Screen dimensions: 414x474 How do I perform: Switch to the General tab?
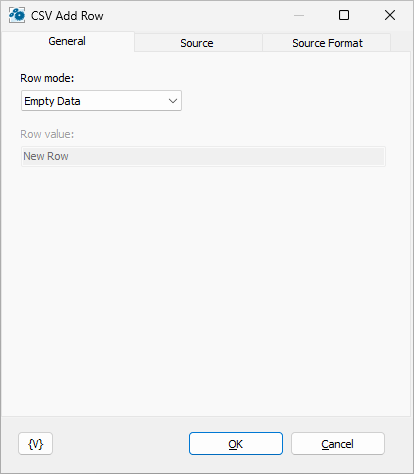pyautogui.click(x=67, y=41)
